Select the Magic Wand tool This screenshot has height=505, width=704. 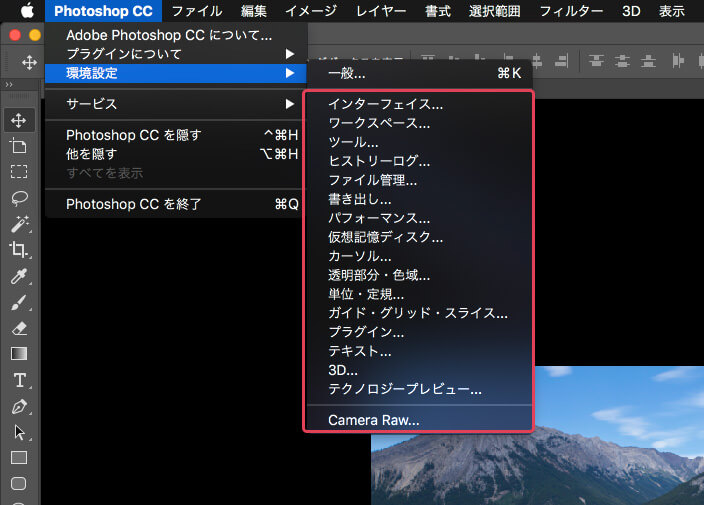pyautogui.click(x=19, y=224)
